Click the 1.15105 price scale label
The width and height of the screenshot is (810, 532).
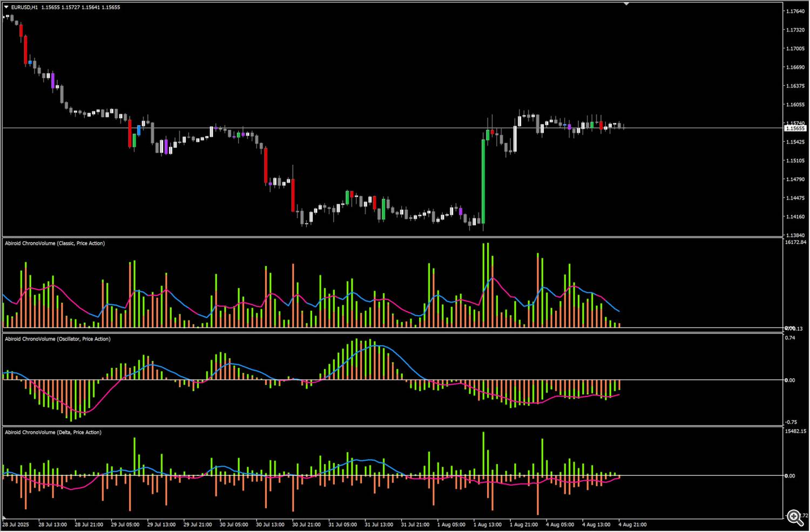click(x=795, y=161)
